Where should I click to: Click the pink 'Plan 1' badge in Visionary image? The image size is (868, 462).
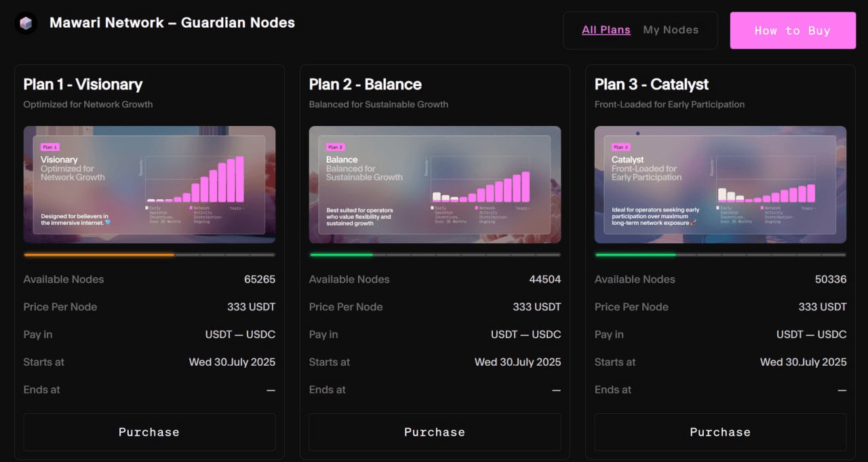(50, 147)
